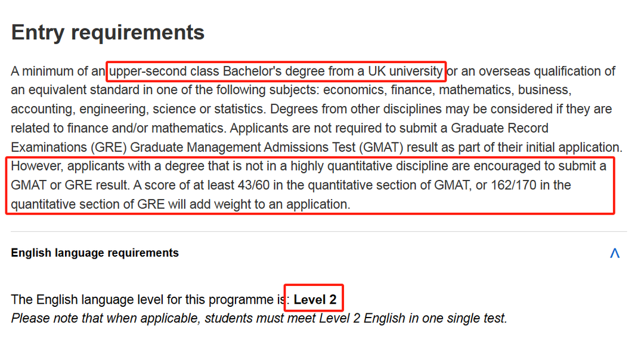Collapse the English language requirements chevron arrow
The image size is (644, 339).
615,253
